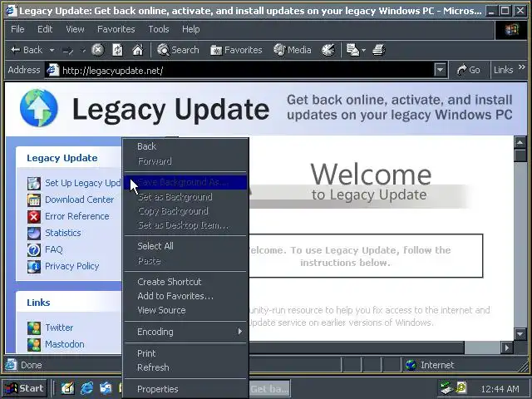Click the FAQ question mark icon
Screen dimensions: 532x399
click(34, 249)
